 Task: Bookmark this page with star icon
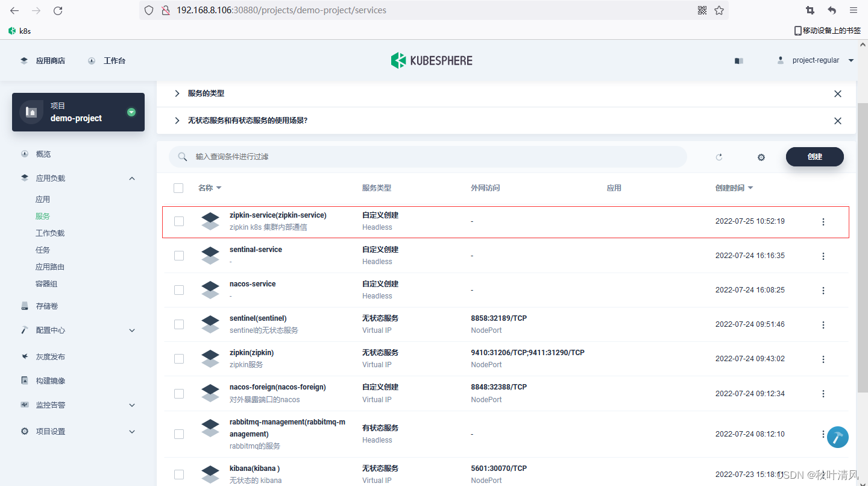point(719,10)
